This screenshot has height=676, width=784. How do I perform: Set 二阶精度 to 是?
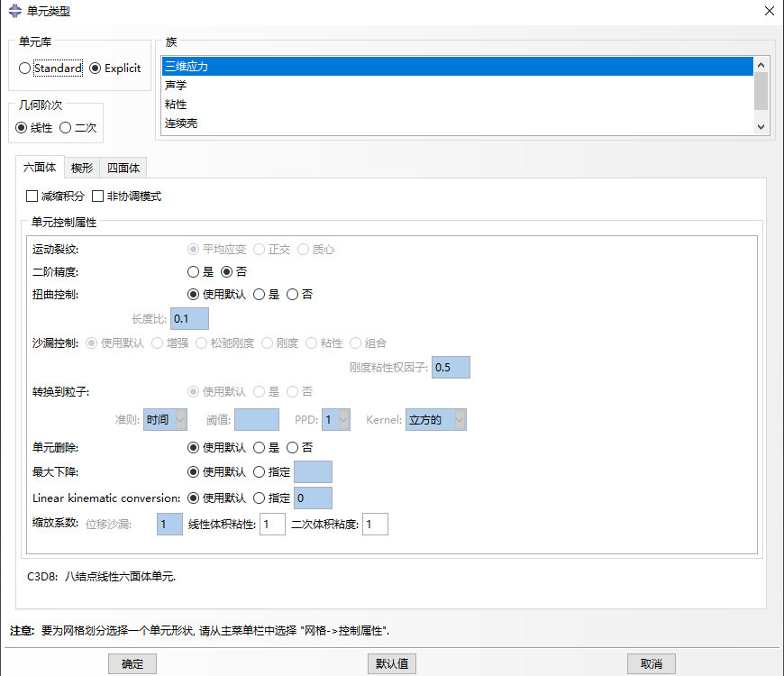(194, 272)
